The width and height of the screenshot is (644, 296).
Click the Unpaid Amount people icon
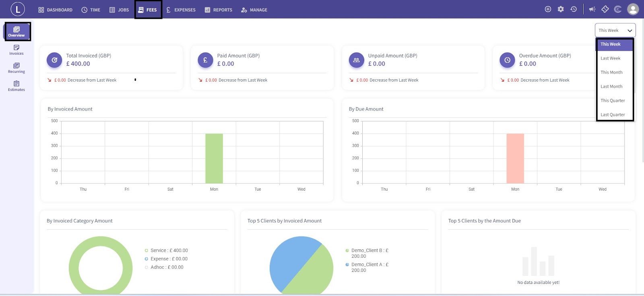tap(356, 60)
